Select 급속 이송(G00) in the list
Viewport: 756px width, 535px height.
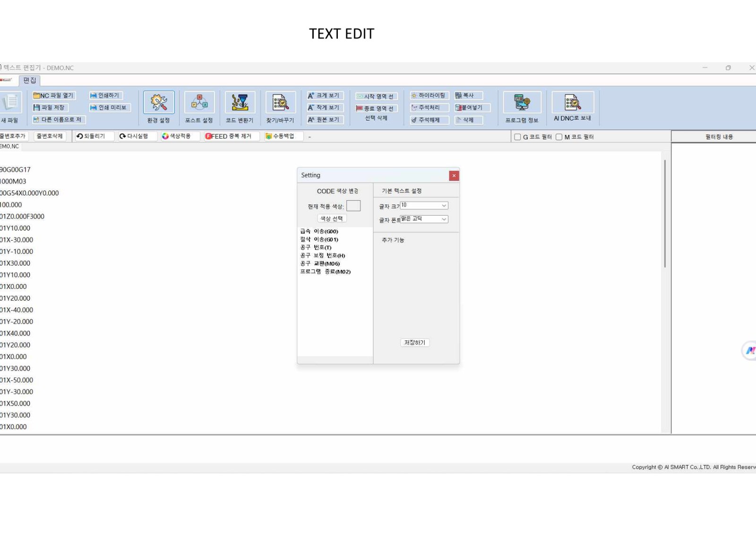click(x=319, y=231)
